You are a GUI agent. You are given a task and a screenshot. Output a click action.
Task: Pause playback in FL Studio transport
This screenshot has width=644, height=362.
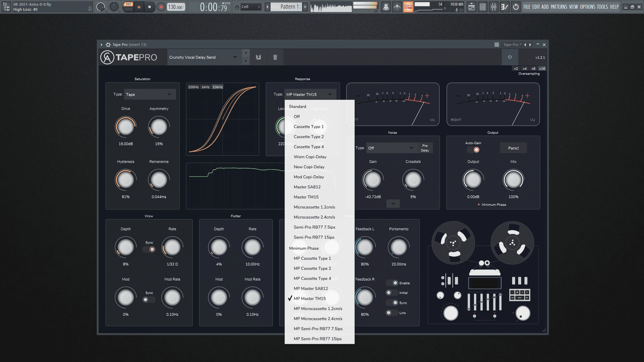click(139, 7)
